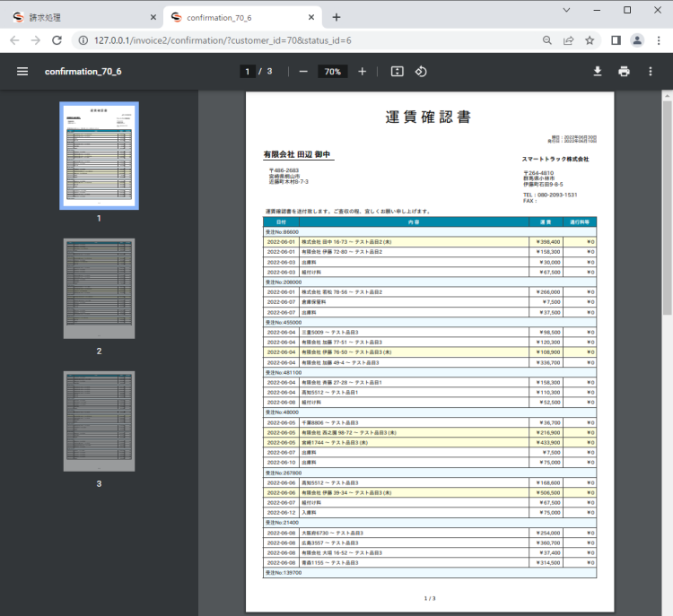Click the fit to page icon
673x616 pixels.
(398, 72)
